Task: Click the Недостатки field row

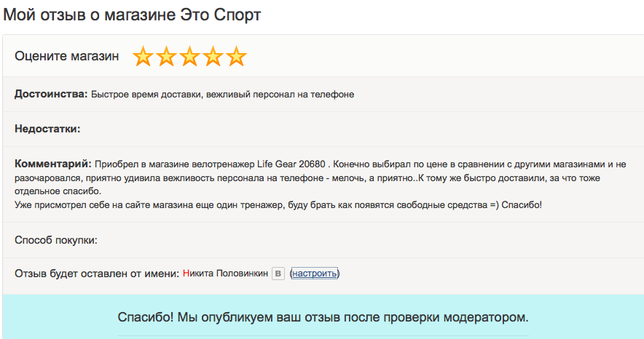Action: [323, 129]
